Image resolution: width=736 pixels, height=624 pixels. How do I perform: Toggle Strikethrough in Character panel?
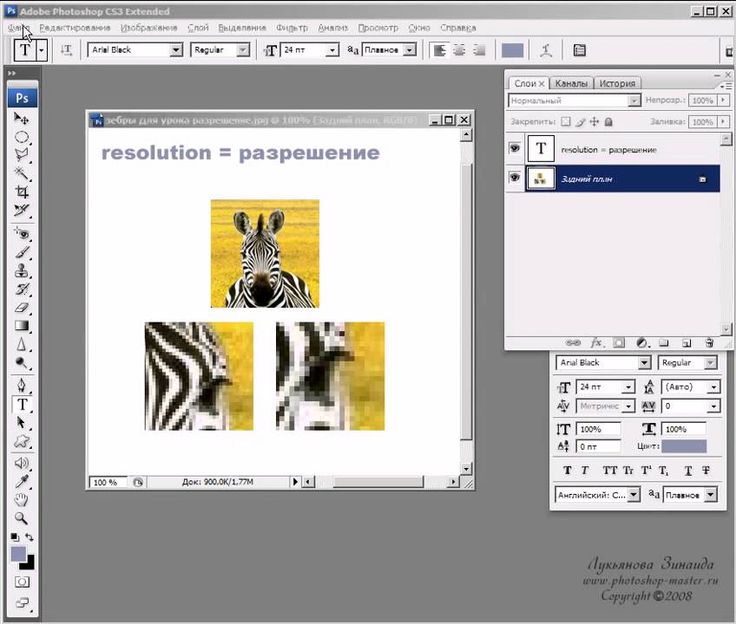pos(706,470)
